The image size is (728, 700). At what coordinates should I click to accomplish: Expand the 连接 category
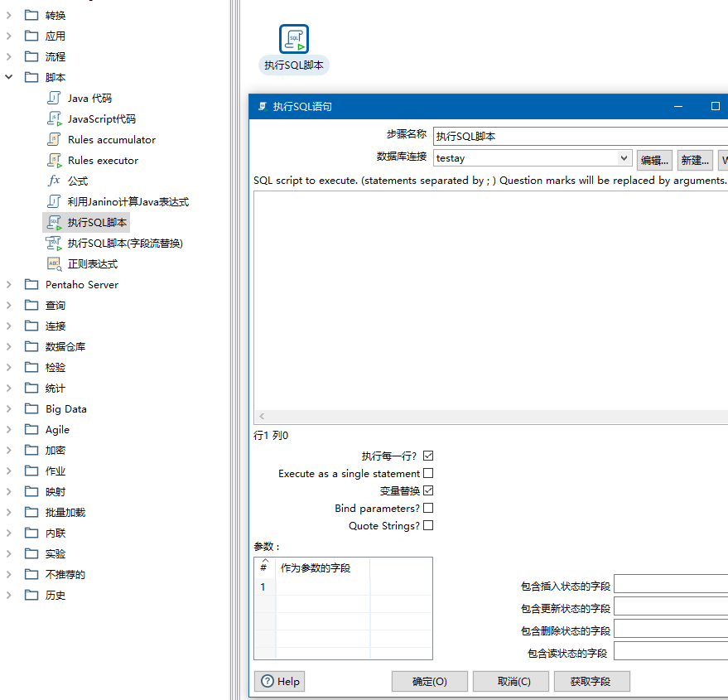click(x=9, y=326)
